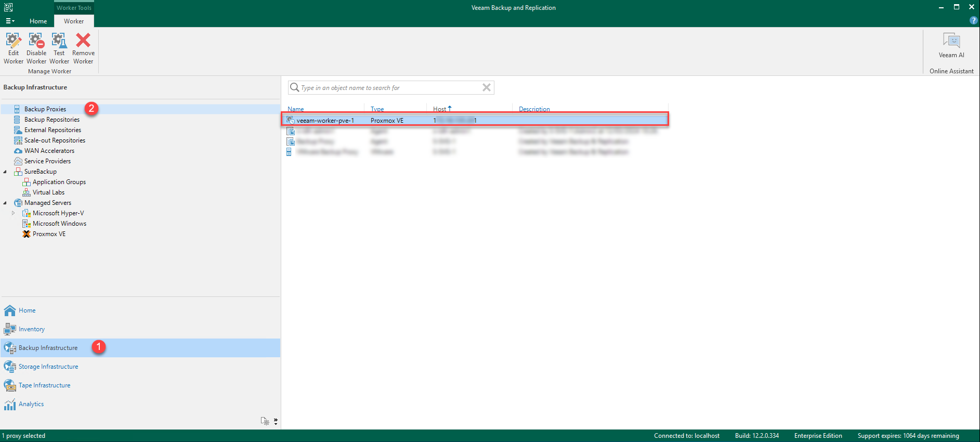Click 'Connected to: localhost' status text
The image size is (980, 442).
(687, 436)
